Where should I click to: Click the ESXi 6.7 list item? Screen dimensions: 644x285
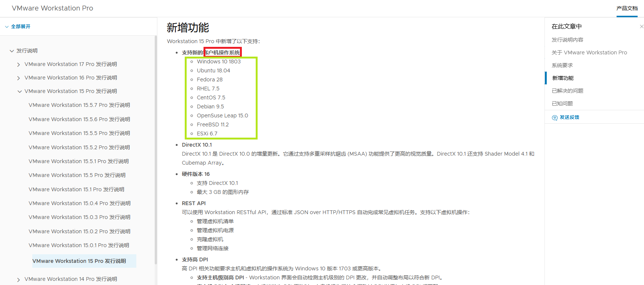[207, 133]
